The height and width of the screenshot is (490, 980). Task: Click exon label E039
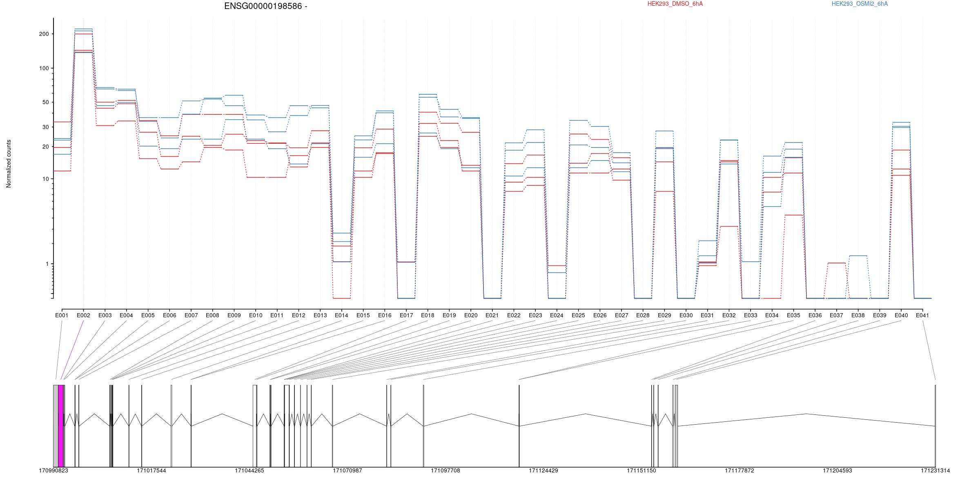pos(880,316)
